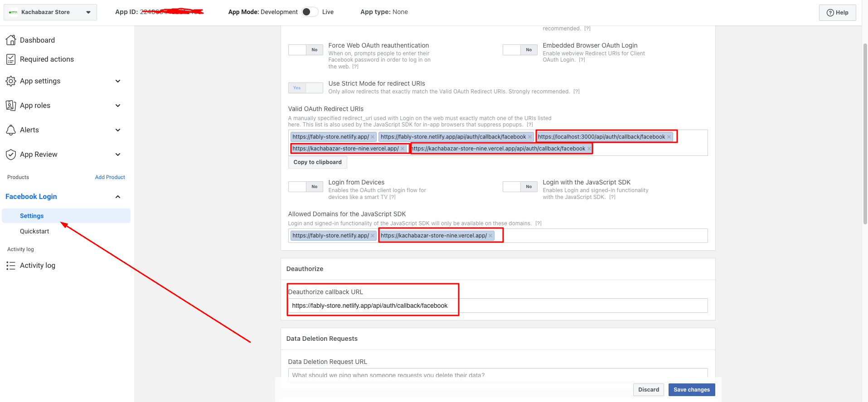This screenshot has width=868, height=402.
Task: Expand the App roles section chevron
Action: click(x=118, y=106)
